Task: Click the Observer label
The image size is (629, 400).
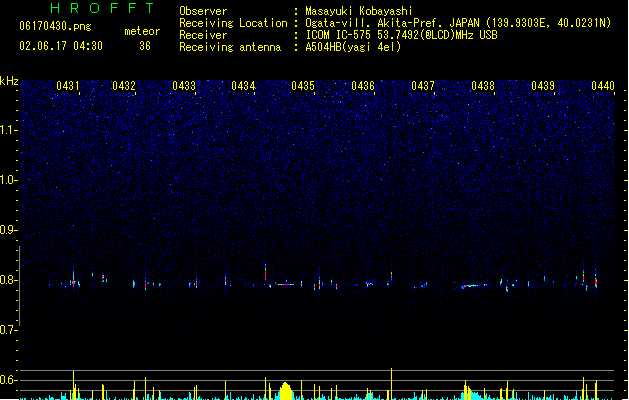Action: point(203,11)
